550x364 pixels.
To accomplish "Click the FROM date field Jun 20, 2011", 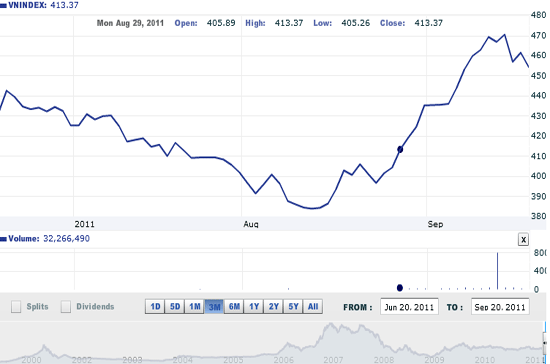I will click(x=409, y=307).
